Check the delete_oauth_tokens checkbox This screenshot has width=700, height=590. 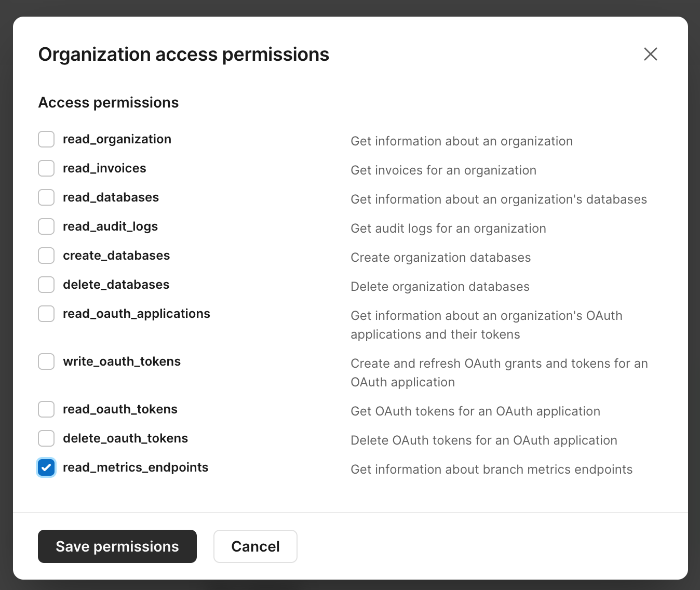(x=46, y=438)
